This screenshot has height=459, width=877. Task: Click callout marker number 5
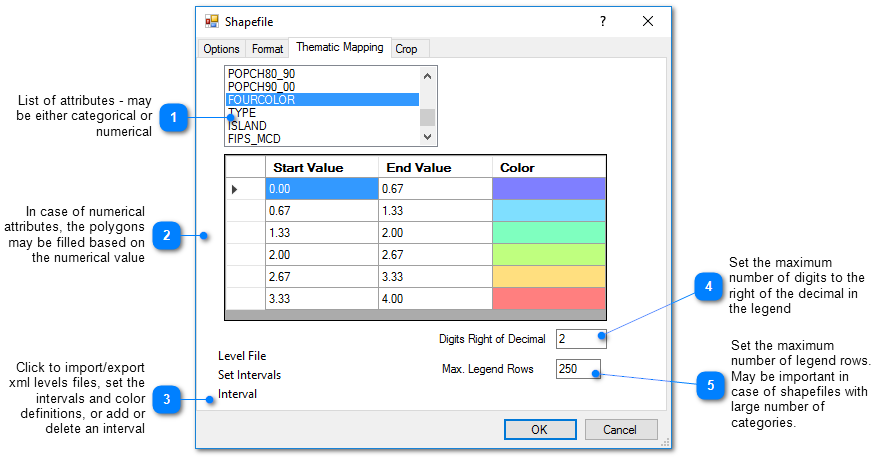[709, 385]
